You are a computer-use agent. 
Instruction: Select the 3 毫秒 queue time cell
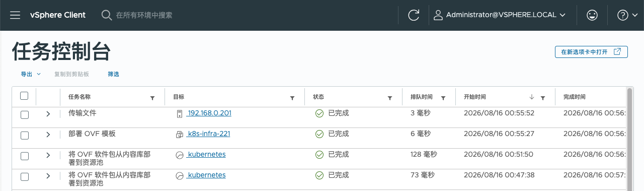pyautogui.click(x=421, y=113)
